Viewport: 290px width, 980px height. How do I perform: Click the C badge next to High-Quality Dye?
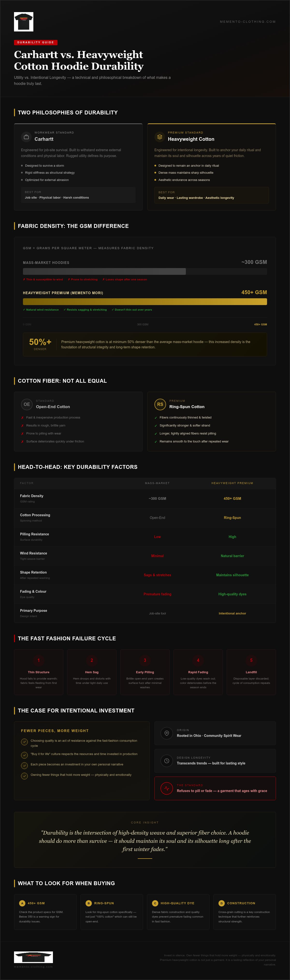(x=155, y=903)
